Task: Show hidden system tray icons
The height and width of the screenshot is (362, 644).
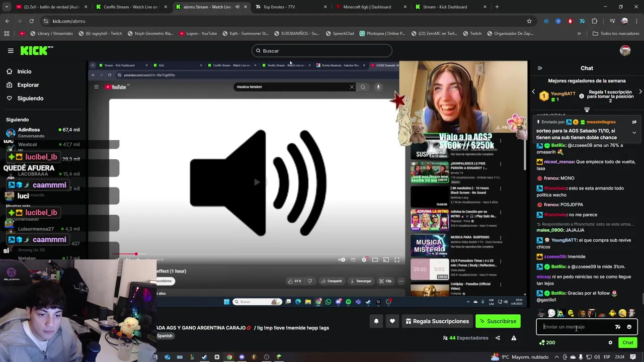Action: 557,357
